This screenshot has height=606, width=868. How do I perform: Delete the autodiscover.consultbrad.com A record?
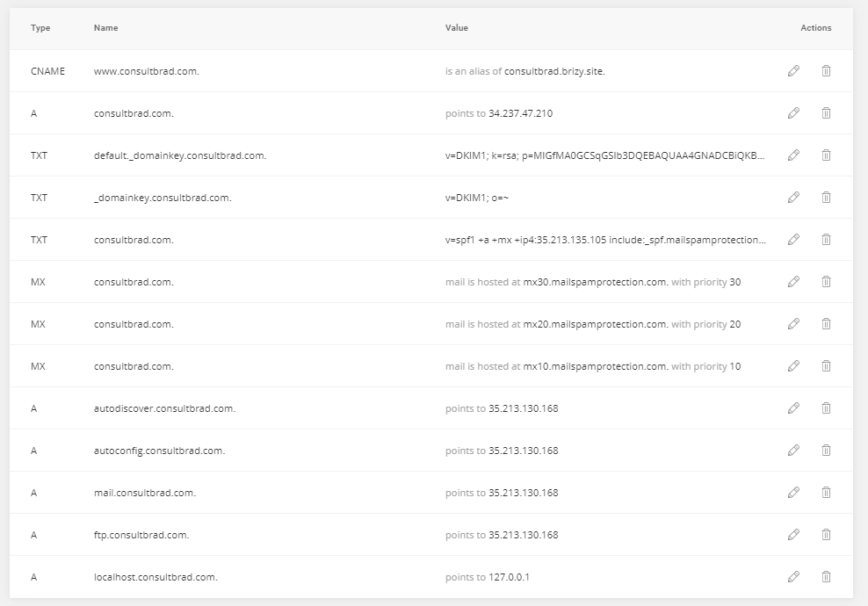[826, 408]
